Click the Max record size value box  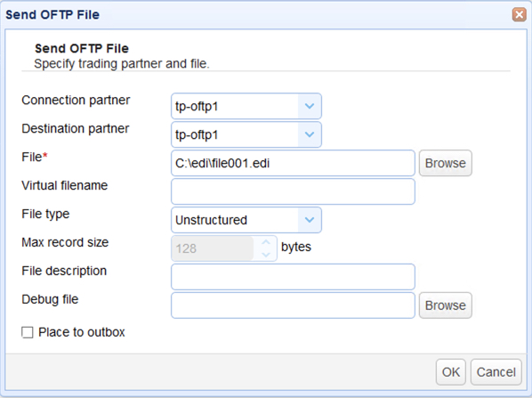(213, 248)
